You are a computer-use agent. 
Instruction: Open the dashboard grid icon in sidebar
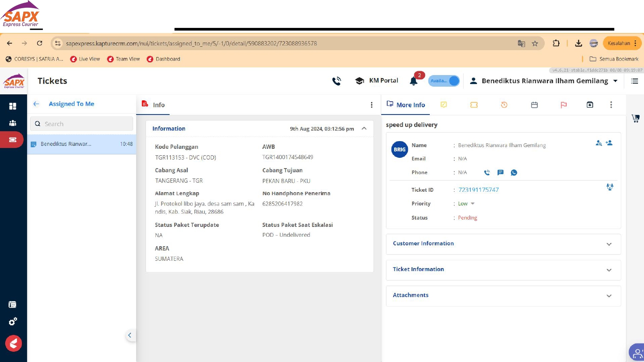[x=13, y=106]
